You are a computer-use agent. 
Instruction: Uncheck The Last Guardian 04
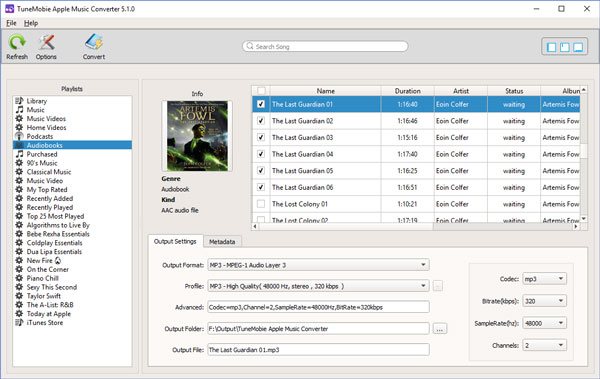pos(261,154)
